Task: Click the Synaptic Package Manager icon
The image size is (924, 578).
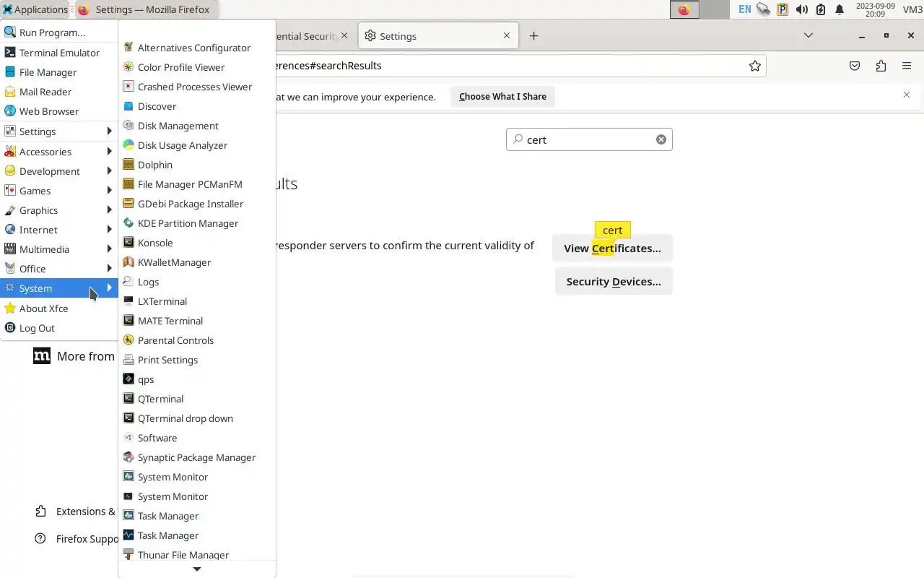Action: pos(128,457)
